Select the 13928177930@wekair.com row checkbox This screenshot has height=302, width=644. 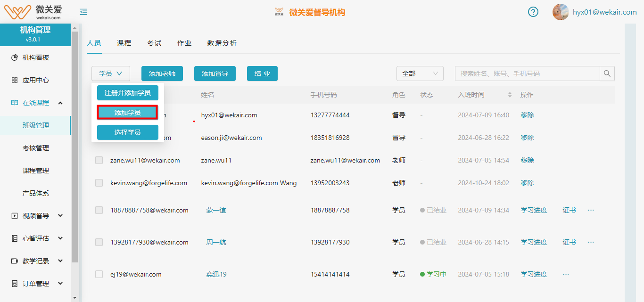[x=99, y=242]
